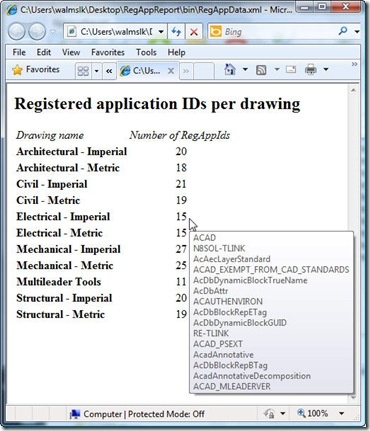
Task: Click the 'Drawing name' column header
Action: pyautogui.click(x=50, y=135)
